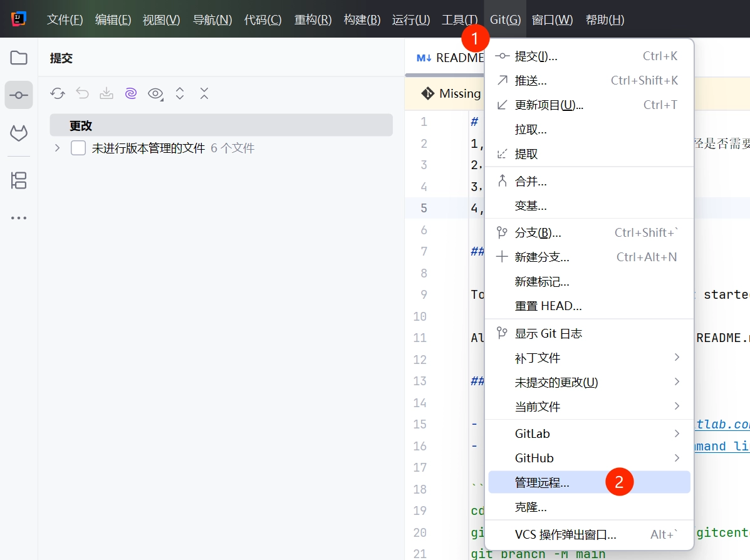The height and width of the screenshot is (560, 750).
Task: Click the purple AI assistant swirl icon
Action: click(130, 93)
